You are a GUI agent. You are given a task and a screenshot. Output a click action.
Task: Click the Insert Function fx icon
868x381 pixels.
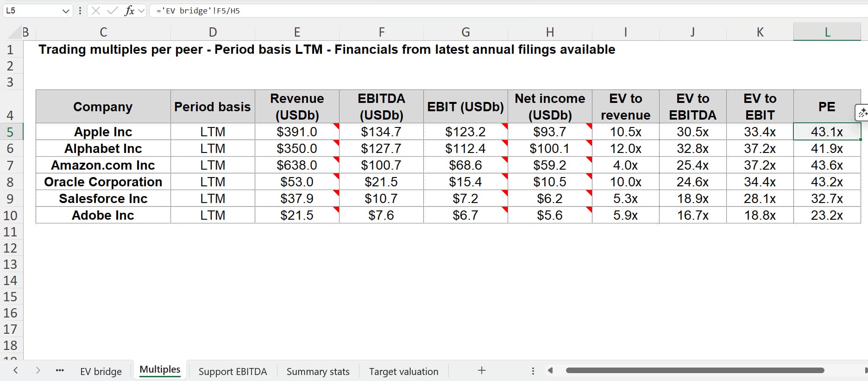(x=129, y=11)
